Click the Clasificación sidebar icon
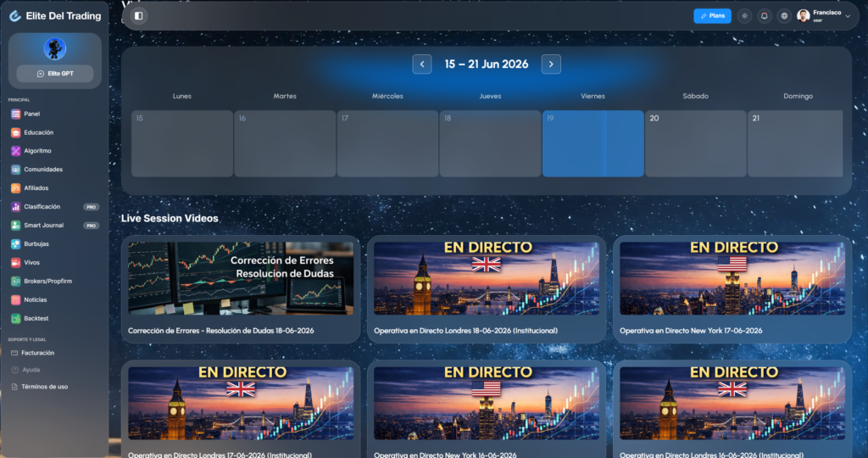The height and width of the screenshot is (458, 868). click(x=15, y=207)
